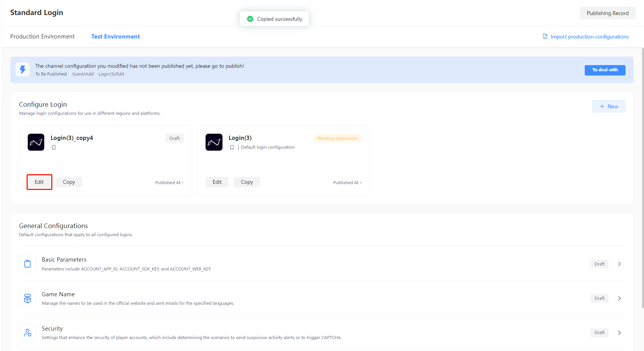Click the Login(3) app logo icon
The image size is (644, 351).
(x=214, y=142)
